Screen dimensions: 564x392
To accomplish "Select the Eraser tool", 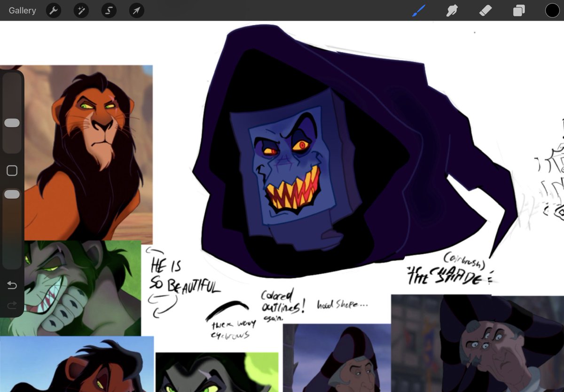I will click(x=486, y=10).
